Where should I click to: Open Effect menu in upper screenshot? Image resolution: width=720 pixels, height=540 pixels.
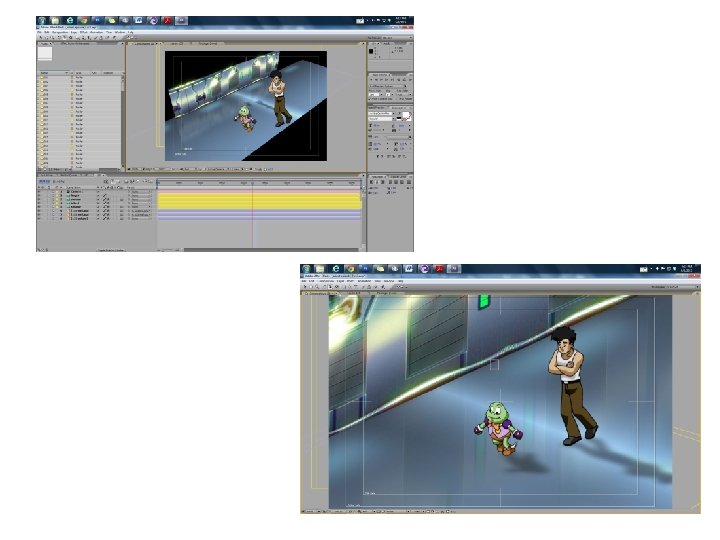(x=84, y=32)
